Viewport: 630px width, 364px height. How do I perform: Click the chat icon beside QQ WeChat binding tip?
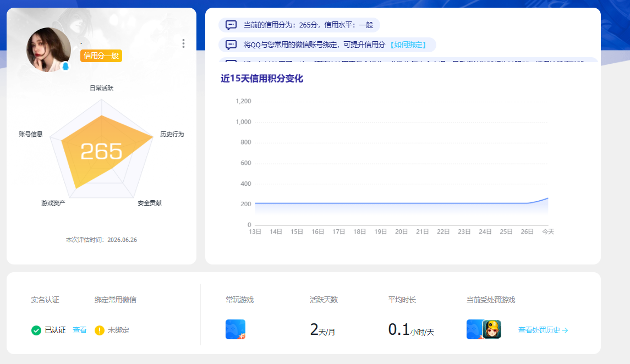(231, 45)
